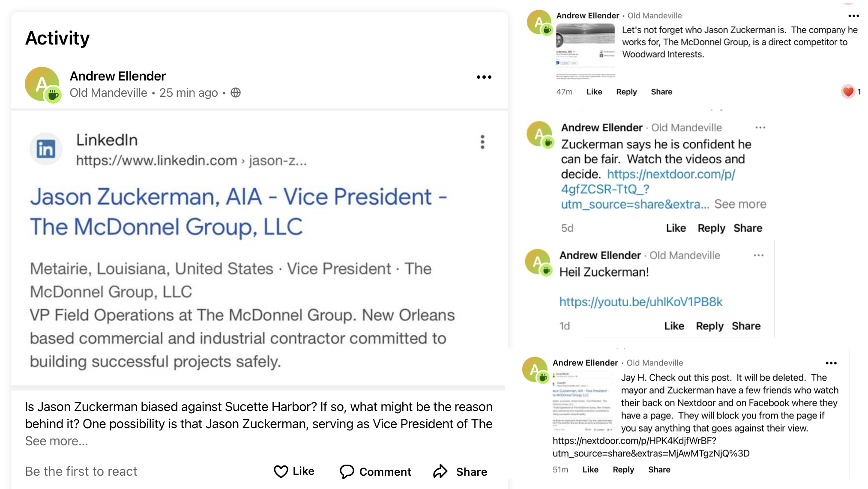868x489 pixels.
Task: Toggle the red heart reaction on the 47m comment
Action: (x=848, y=92)
